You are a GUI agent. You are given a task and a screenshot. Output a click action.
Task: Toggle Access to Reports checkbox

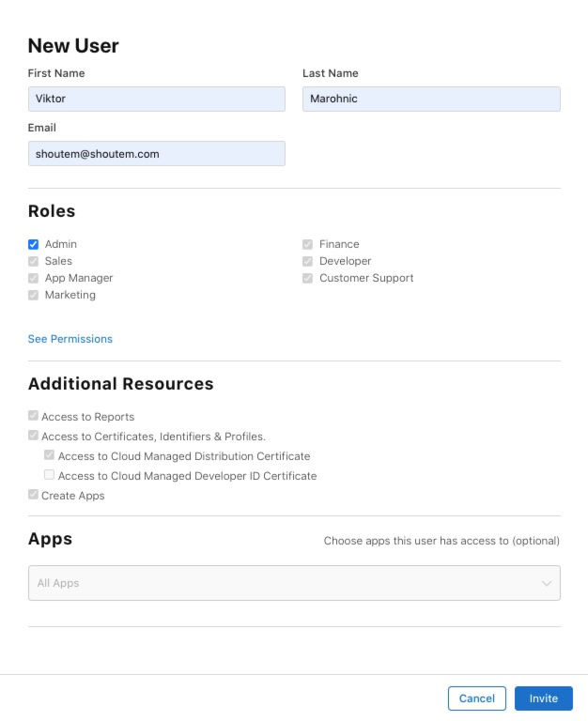[x=34, y=416]
